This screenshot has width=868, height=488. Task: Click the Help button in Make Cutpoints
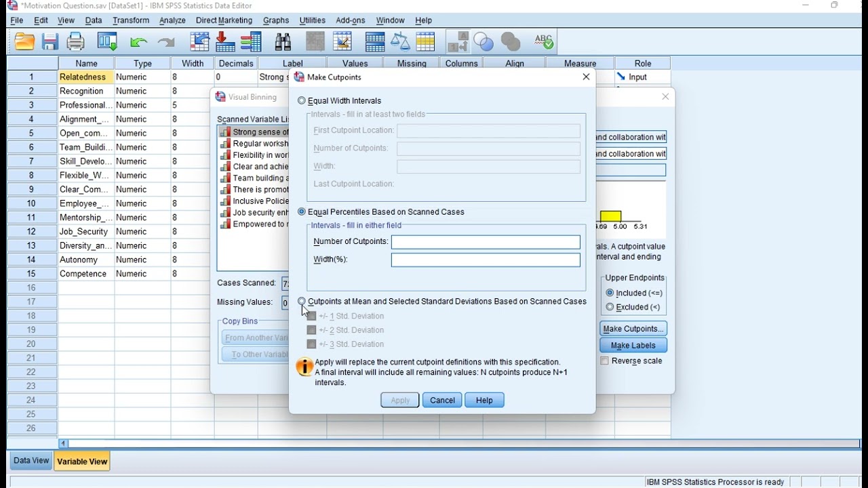[484, 401]
